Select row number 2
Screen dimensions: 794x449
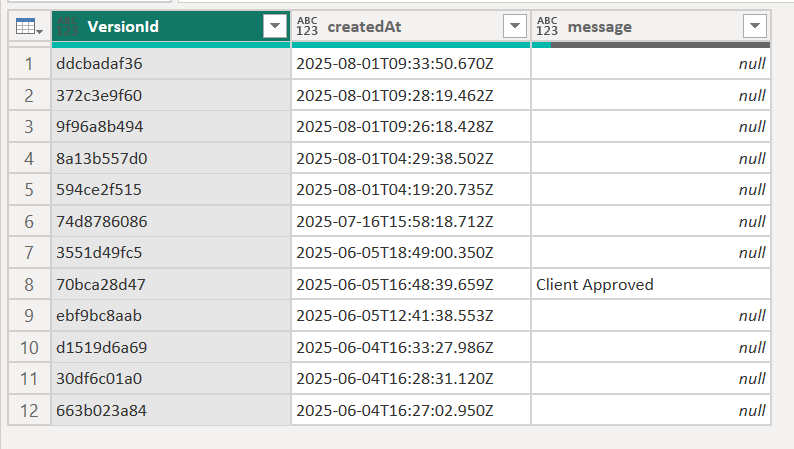coord(29,95)
